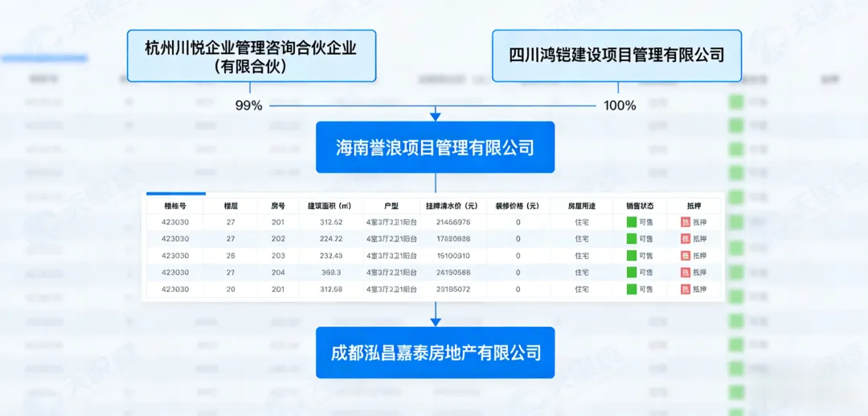
Task: Click red 抵押 icon in room 204 row
Action: 686,273
